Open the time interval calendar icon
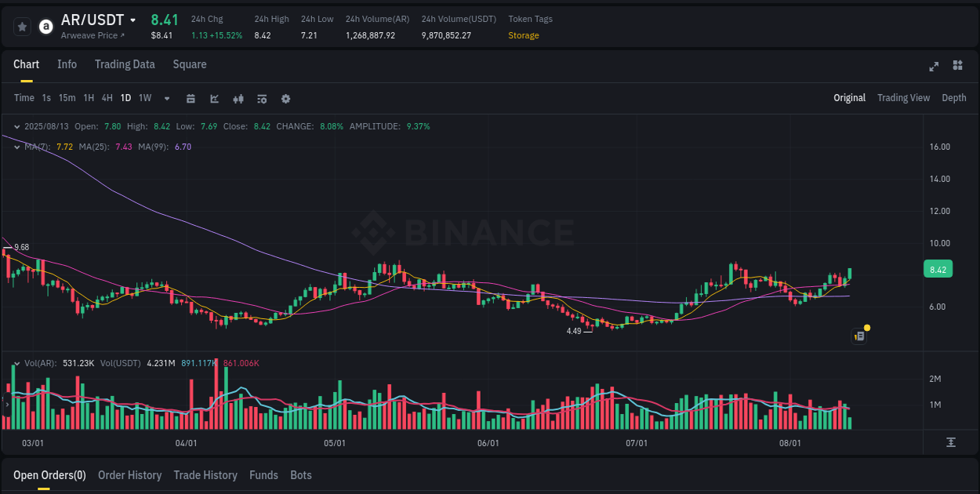 point(191,99)
